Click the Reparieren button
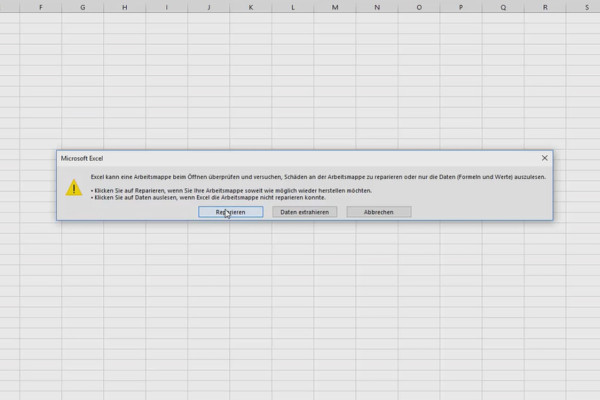 pos(231,212)
